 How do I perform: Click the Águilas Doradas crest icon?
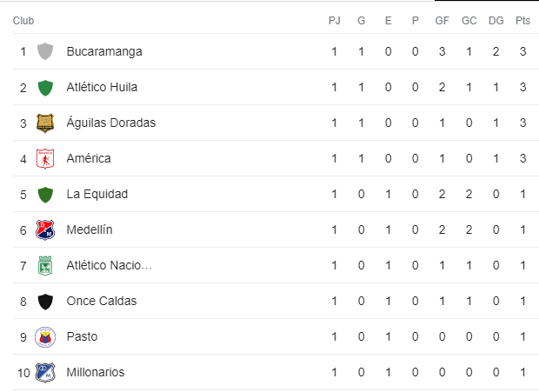pyautogui.click(x=45, y=123)
